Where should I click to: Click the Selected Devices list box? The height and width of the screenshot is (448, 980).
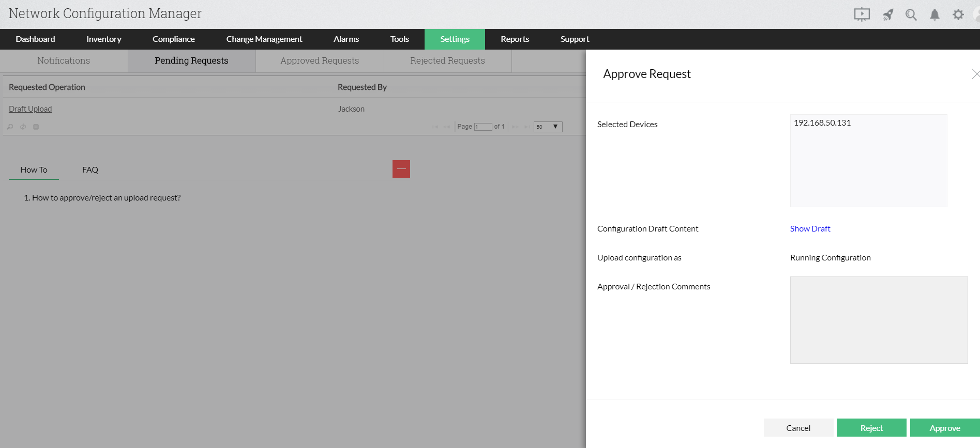point(868,161)
